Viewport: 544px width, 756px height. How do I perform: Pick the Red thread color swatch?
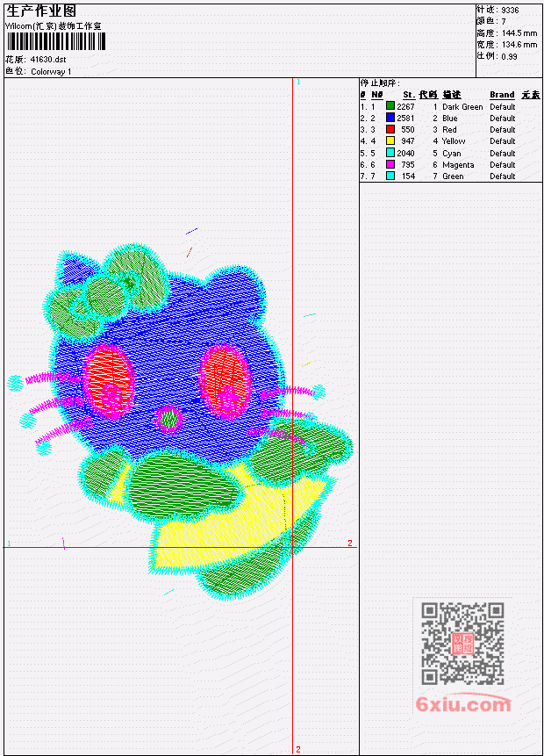[390, 129]
